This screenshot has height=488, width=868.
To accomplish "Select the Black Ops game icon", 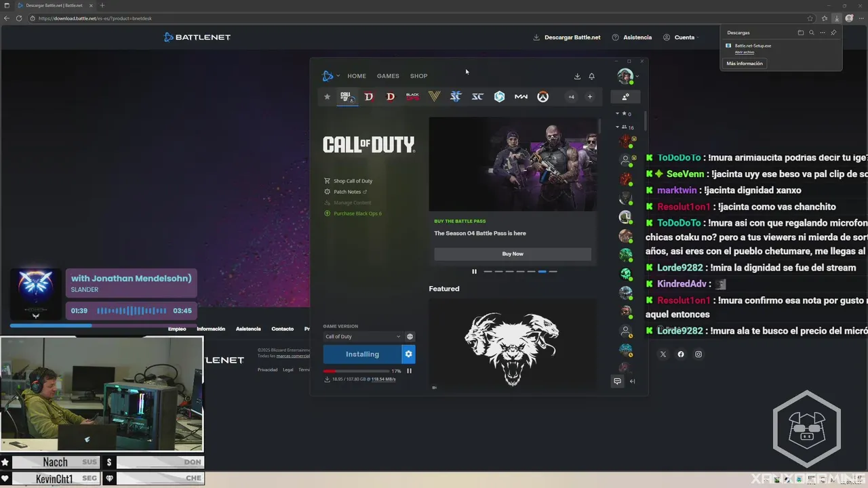I will (412, 97).
